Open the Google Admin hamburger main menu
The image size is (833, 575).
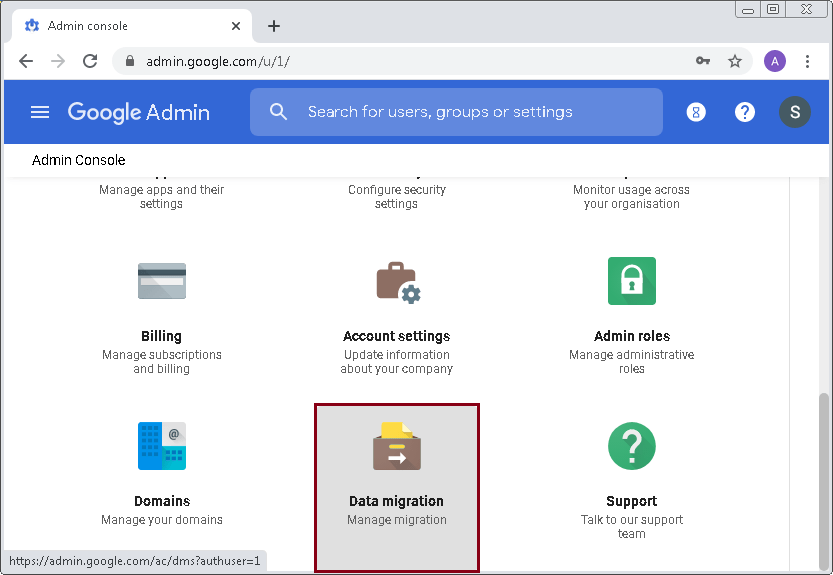coord(40,112)
